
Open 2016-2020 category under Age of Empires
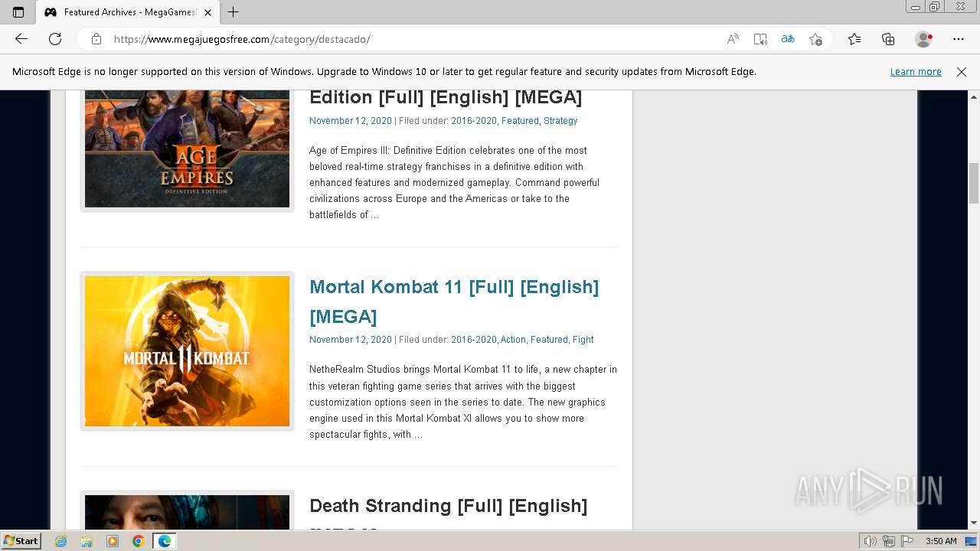(x=474, y=121)
